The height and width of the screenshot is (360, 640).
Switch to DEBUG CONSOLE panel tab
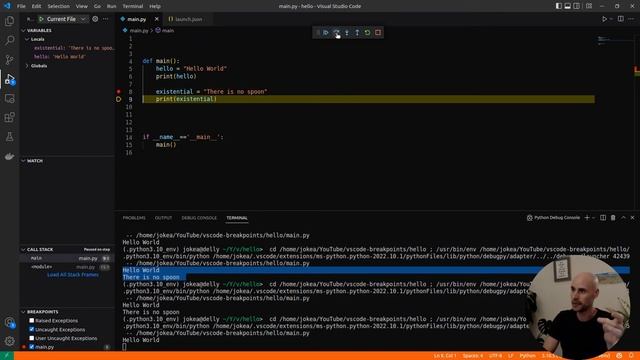click(x=199, y=218)
